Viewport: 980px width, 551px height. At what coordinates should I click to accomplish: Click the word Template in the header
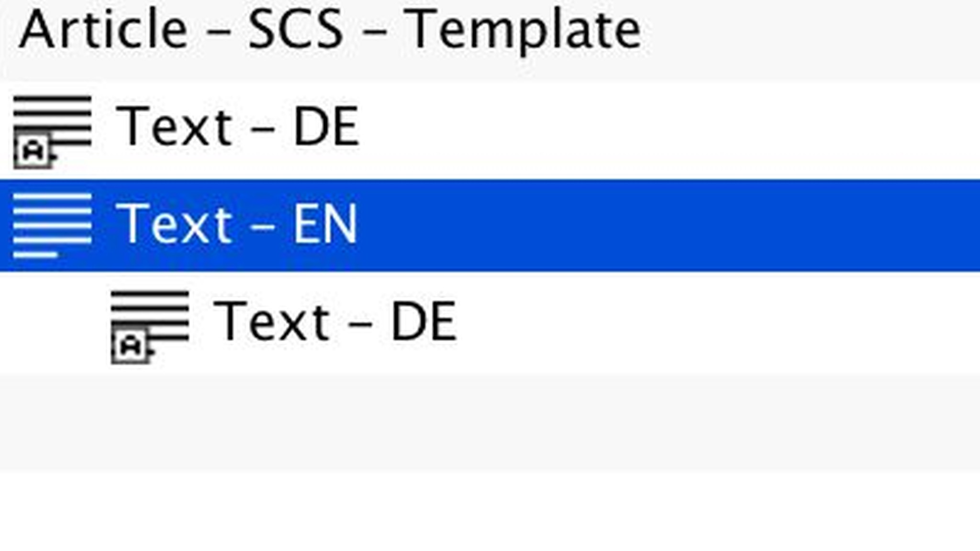click(525, 30)
